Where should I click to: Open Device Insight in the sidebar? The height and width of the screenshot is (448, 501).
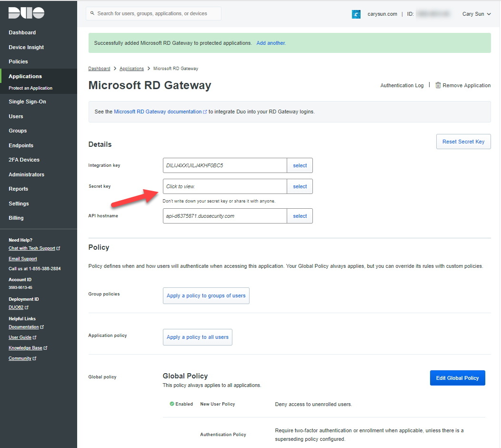pyautogui.click(x=26, y=47)
